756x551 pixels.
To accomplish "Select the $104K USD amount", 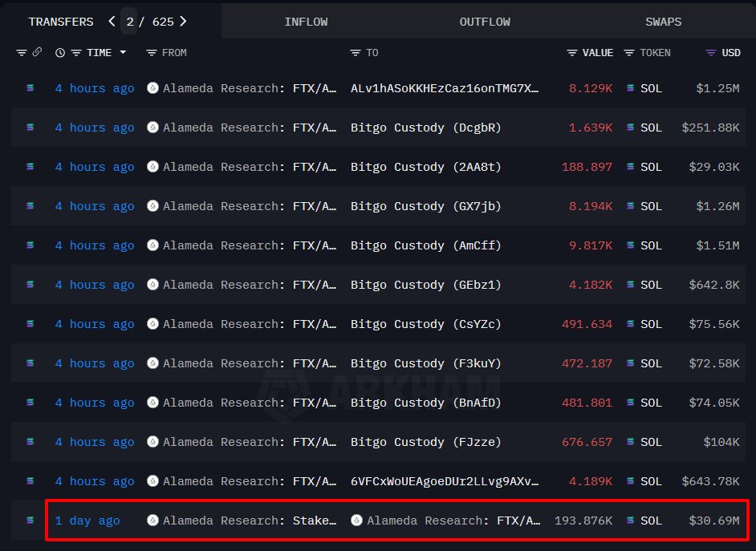I will click(721, 442).
